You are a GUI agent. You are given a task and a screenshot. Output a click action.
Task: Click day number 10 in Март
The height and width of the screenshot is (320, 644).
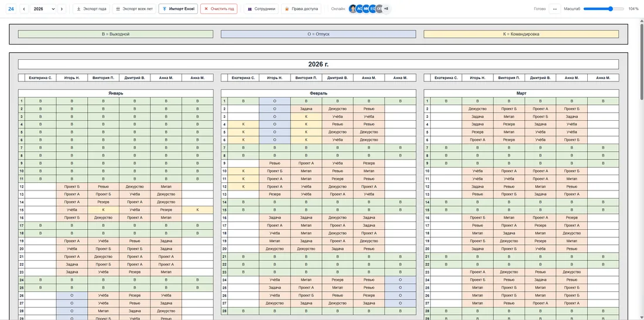coord(427,171)
